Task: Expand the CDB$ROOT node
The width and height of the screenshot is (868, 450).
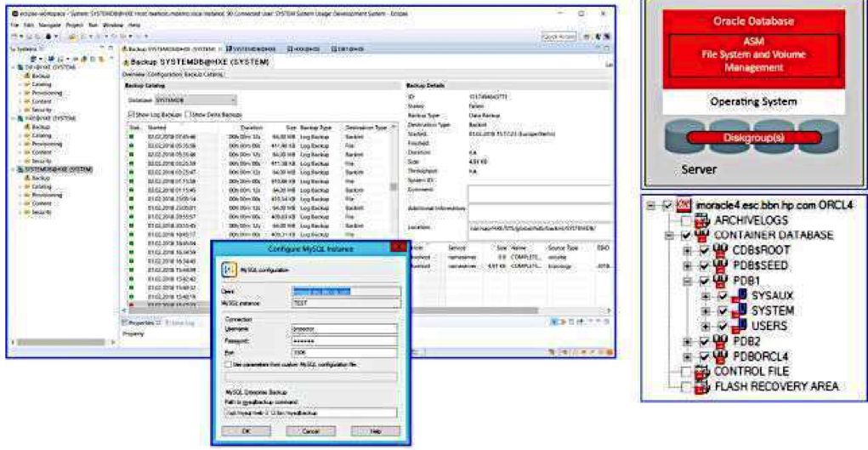Action: click(688, 250)
